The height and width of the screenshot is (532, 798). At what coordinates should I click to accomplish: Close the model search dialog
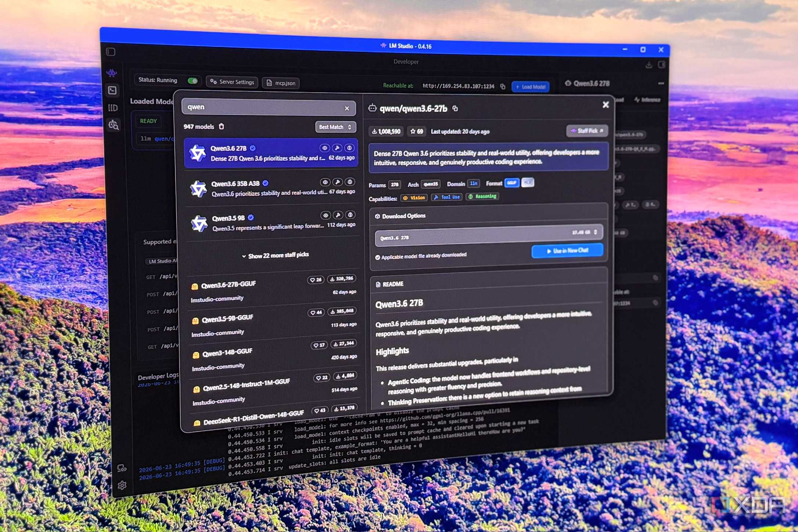(605, 105)
